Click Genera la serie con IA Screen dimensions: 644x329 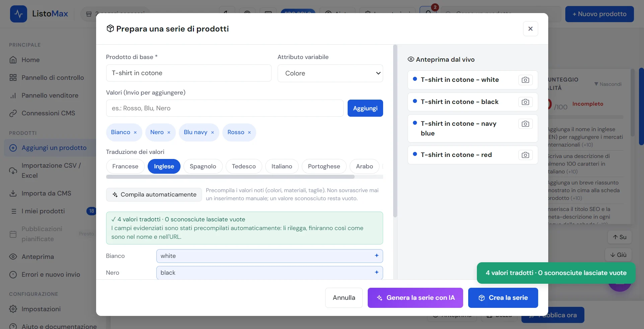click(415, 298)
